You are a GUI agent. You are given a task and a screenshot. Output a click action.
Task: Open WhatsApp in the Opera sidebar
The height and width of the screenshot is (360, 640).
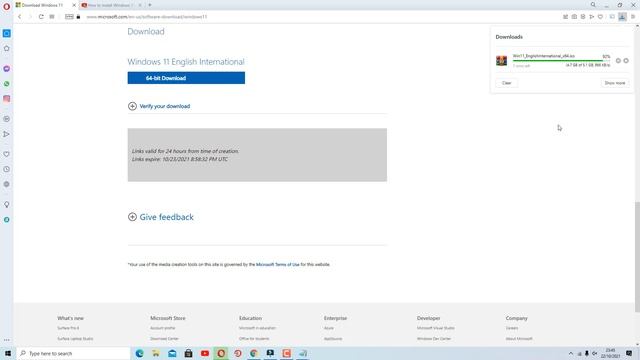[x=7, y=84]
